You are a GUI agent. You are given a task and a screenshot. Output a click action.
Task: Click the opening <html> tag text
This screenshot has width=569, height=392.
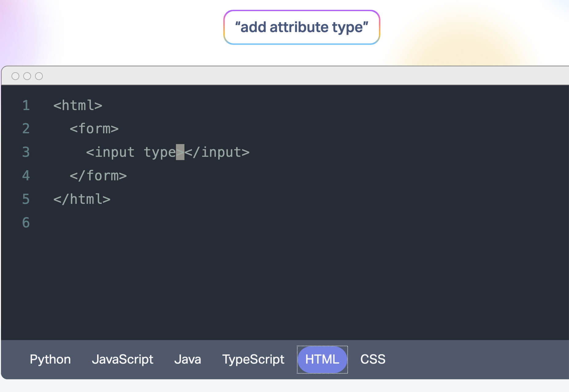[78, 105]
